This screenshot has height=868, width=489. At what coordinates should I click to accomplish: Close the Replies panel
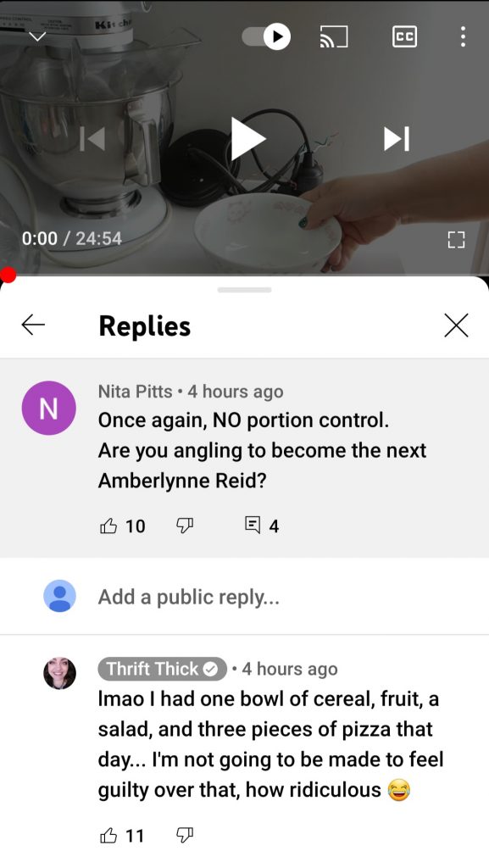456,325
